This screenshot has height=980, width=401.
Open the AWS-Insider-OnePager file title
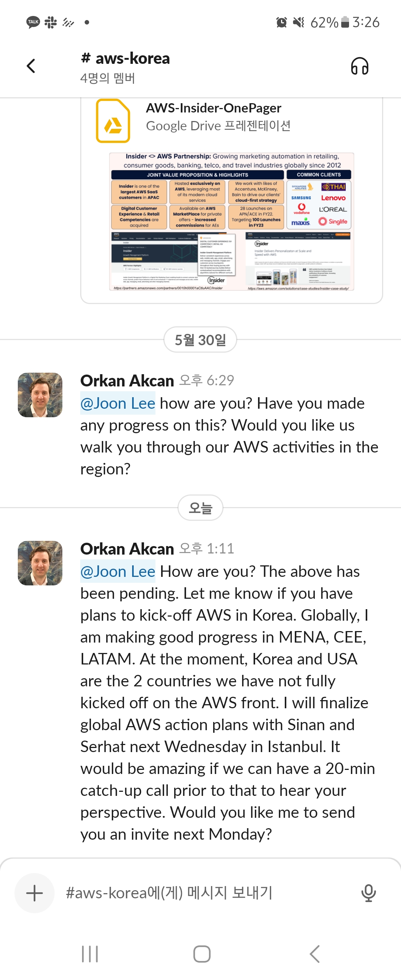pyautogui.click(x=213, y=108)
